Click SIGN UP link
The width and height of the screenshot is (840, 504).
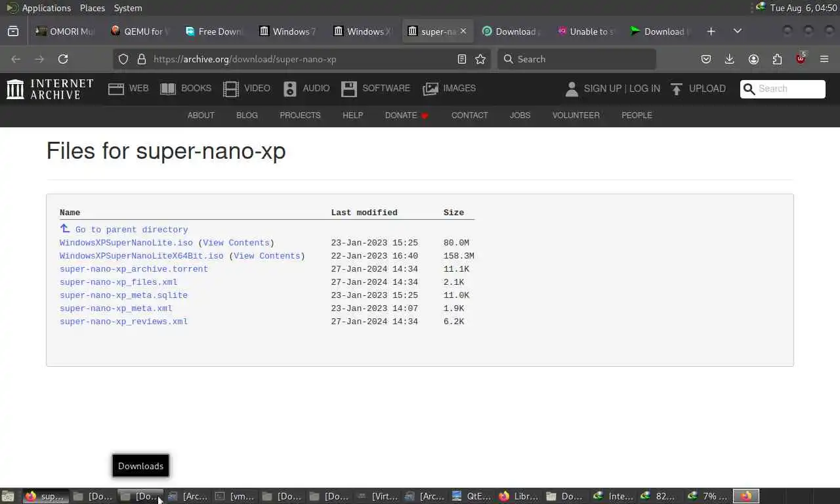pos(602,89)
